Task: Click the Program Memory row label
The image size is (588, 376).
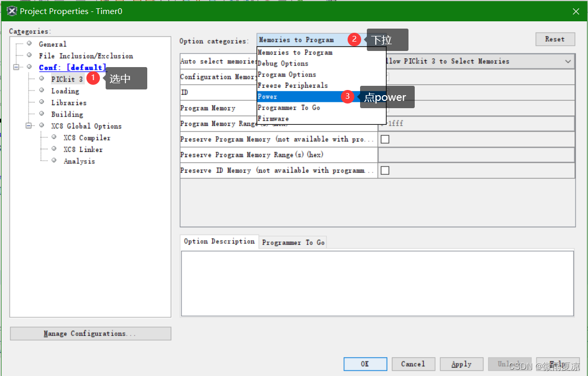Action: pos(208,108)
